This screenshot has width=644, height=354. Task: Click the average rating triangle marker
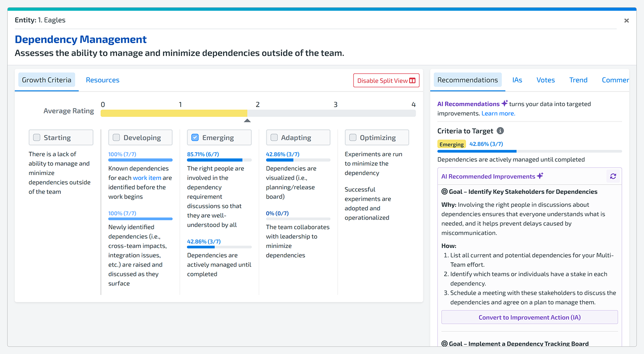pos(247,120)
